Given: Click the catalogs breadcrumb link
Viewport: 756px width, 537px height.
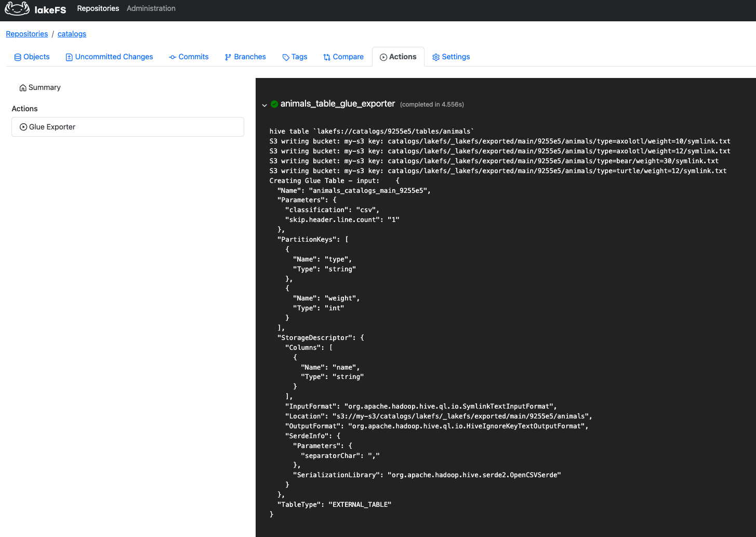Looking at the screenshot, I should (71, 34).
